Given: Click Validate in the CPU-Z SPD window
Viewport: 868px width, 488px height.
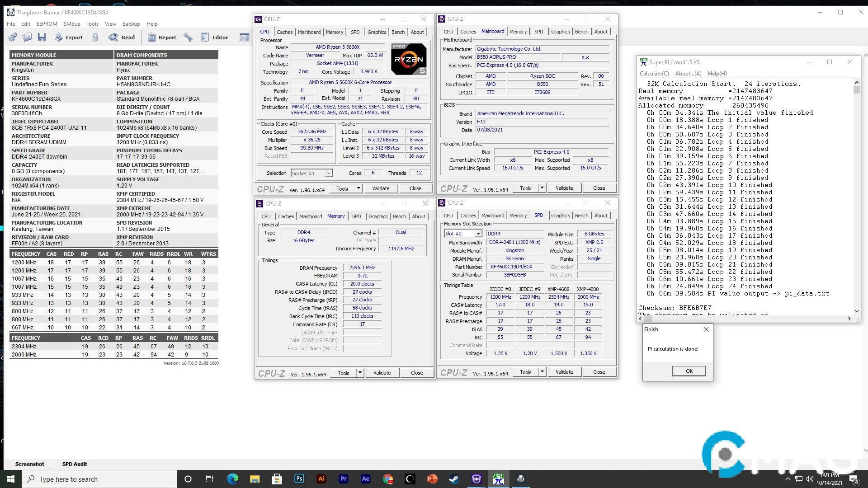Looking at the screenshot, I should (x=564, y=372).
